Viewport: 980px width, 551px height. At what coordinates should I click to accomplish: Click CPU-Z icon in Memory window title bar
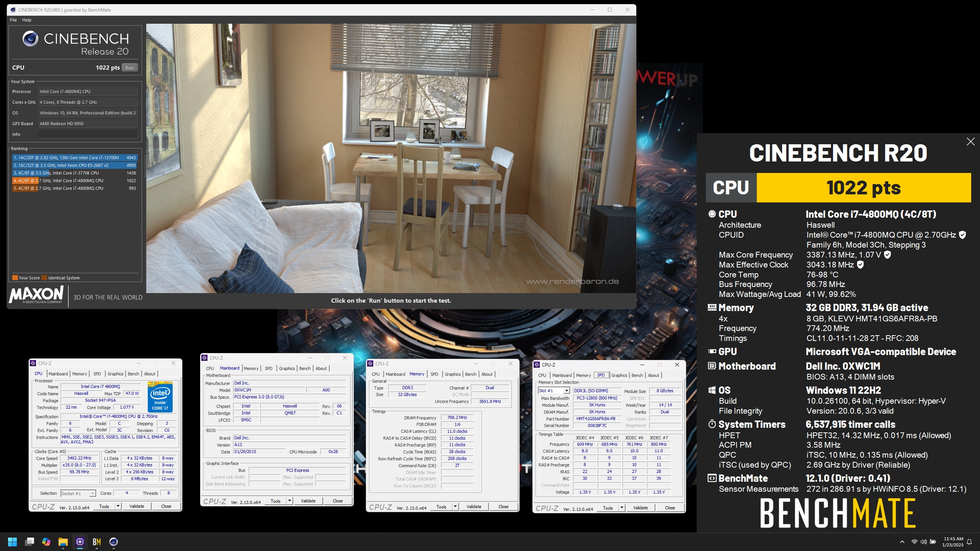point(370,364)
